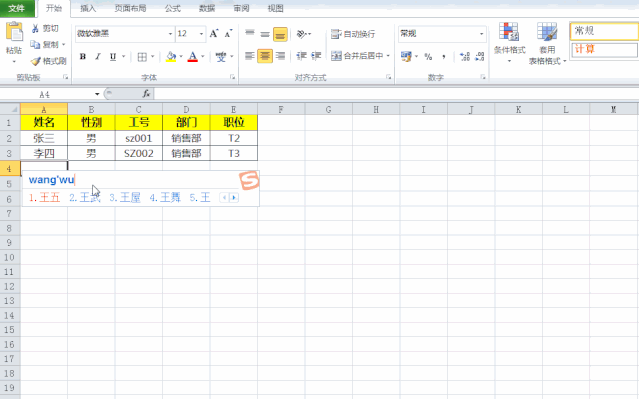Click the text orientation icon
Viewport: 639px width, 399px height.
coord(302,34)
